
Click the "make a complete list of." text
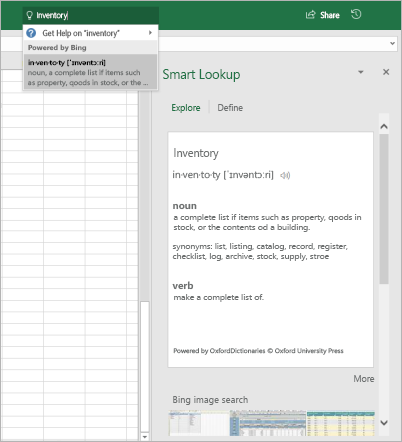(x=218, y=297)
